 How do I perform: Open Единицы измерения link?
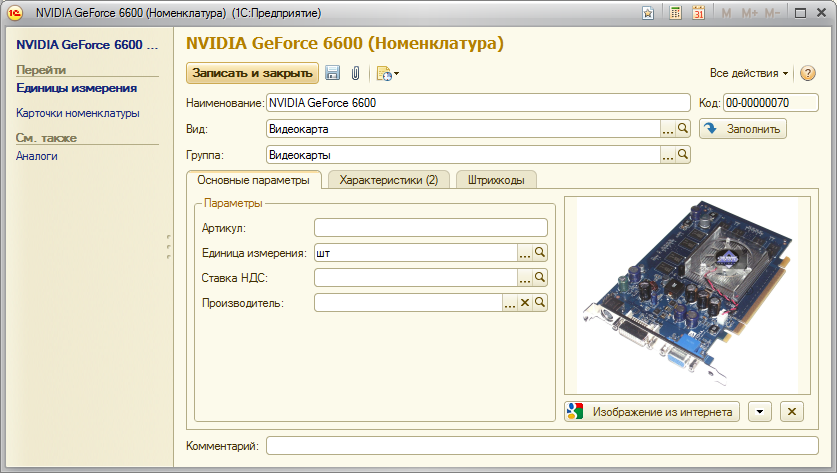[76, 88]
